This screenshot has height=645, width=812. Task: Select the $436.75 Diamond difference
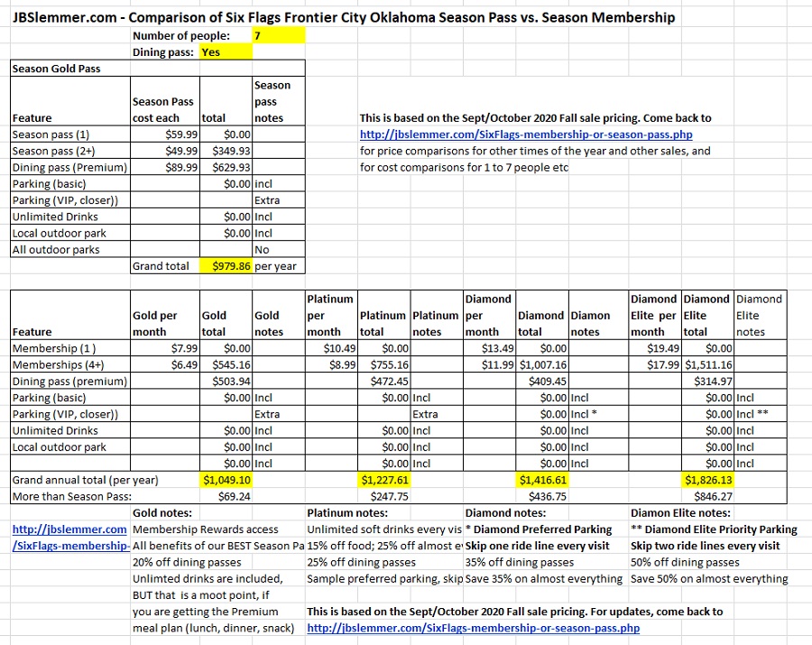543,496
